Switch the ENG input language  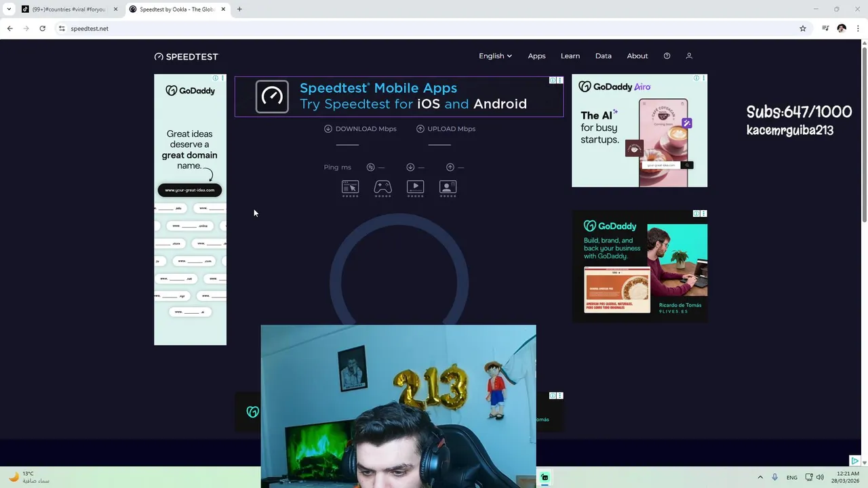click(792, 477)
